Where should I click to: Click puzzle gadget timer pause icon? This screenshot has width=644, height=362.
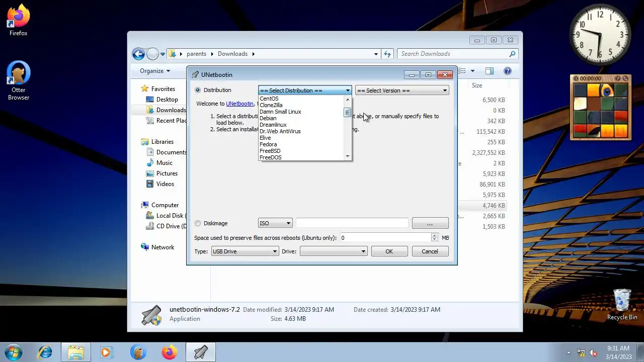576,78
